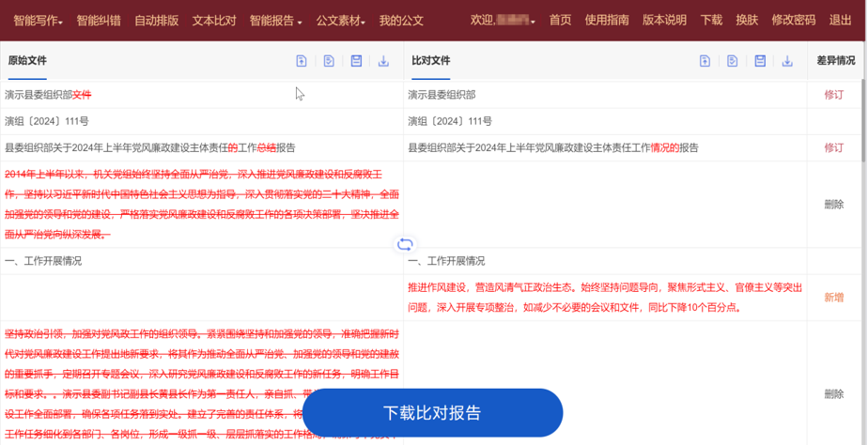Upload a file in the 原始文件 panel

tap(302, 61)
